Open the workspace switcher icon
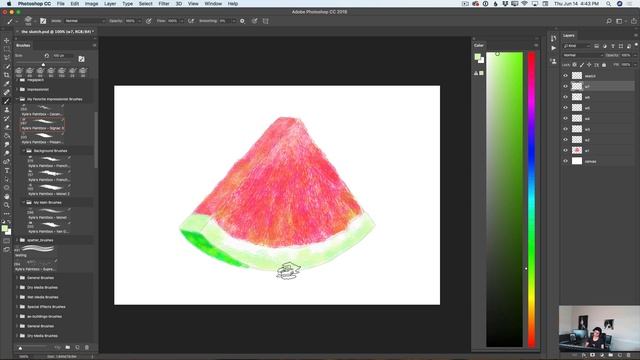Screen dimensions: 640x360 coord(620,21)
